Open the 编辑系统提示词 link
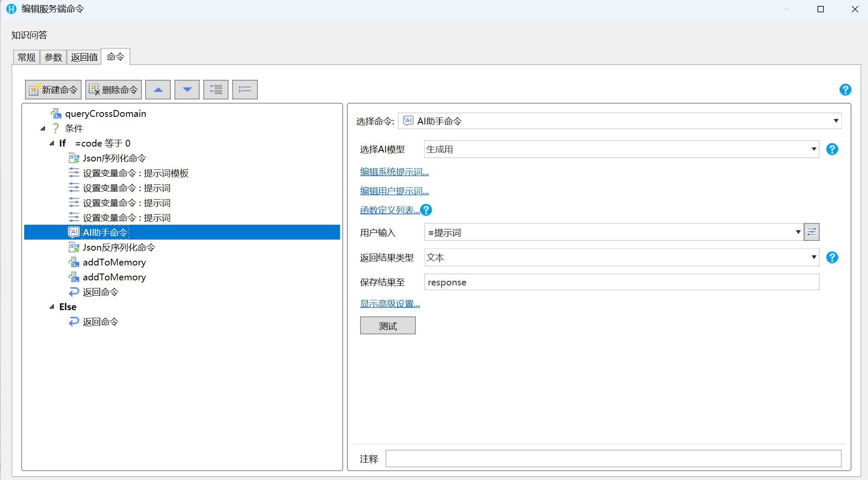Viewport: 868px width, 480px height. [394, 172]
